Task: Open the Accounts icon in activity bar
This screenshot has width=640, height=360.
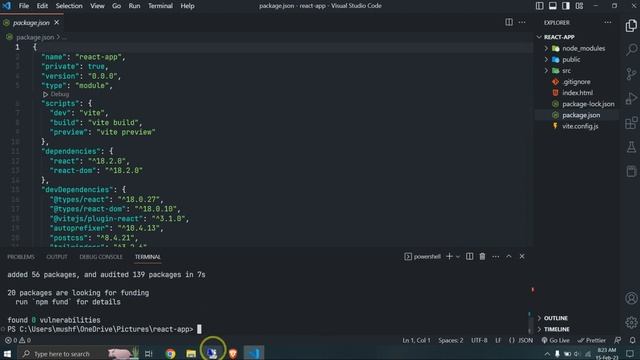Action: (631, 298)
